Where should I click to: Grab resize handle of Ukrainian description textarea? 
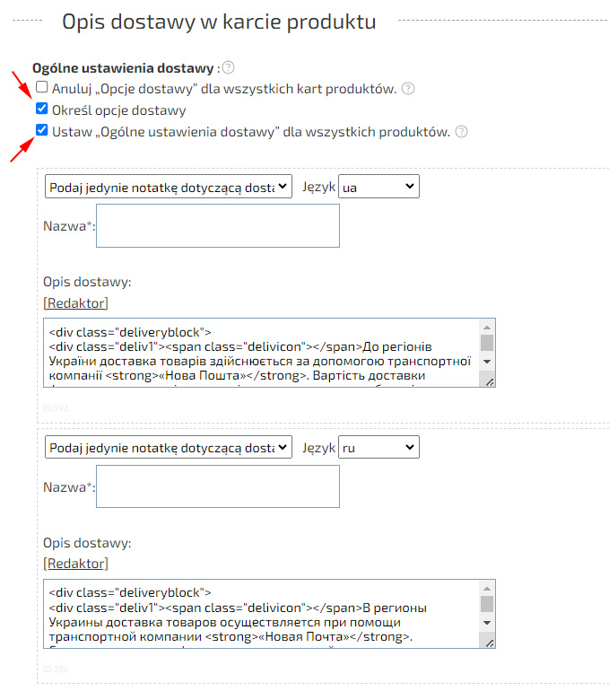tap(490, 382)
